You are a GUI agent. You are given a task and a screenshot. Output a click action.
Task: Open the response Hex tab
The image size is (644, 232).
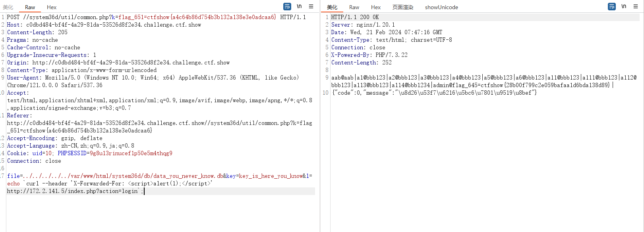tap(376, 7)
